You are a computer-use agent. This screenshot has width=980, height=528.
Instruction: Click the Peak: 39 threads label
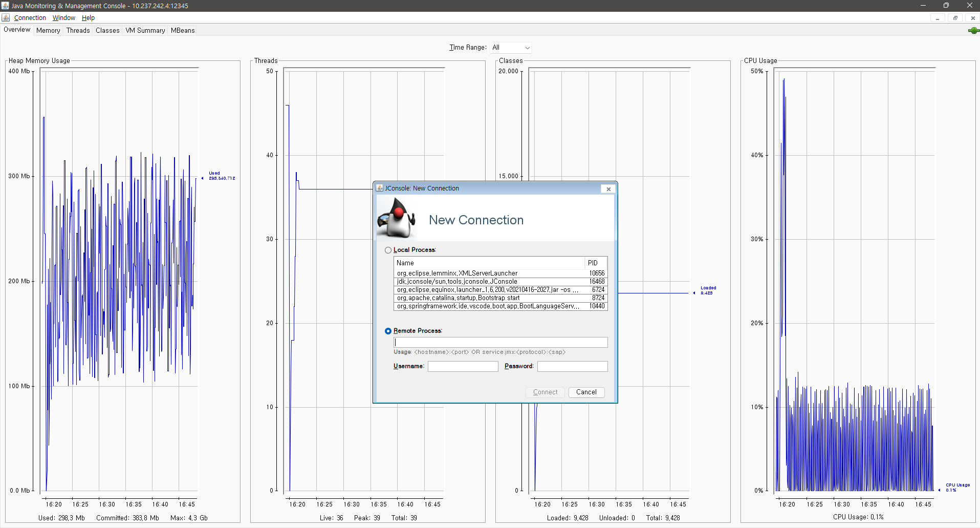(367, 518)
